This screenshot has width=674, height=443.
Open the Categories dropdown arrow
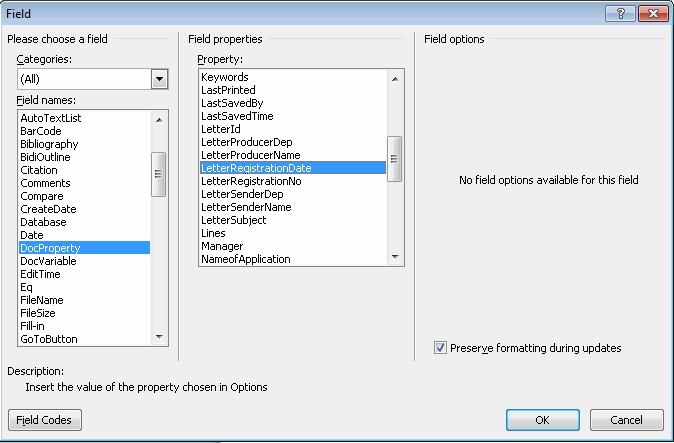coord(159,79)
